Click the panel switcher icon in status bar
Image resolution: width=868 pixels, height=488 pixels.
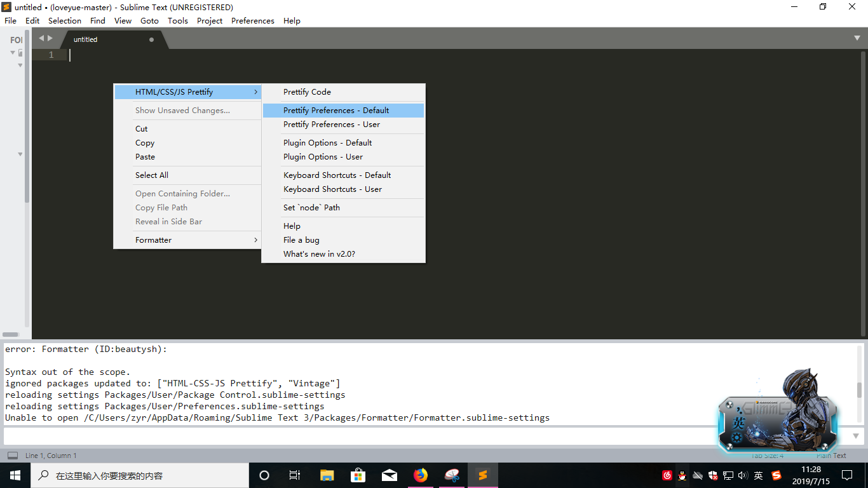click(x=13, y=456)
